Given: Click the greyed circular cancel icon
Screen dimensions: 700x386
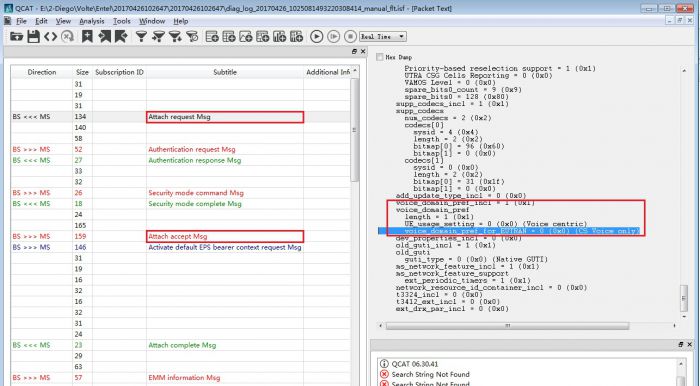Looking at the screenshot, I should [67, 37].
